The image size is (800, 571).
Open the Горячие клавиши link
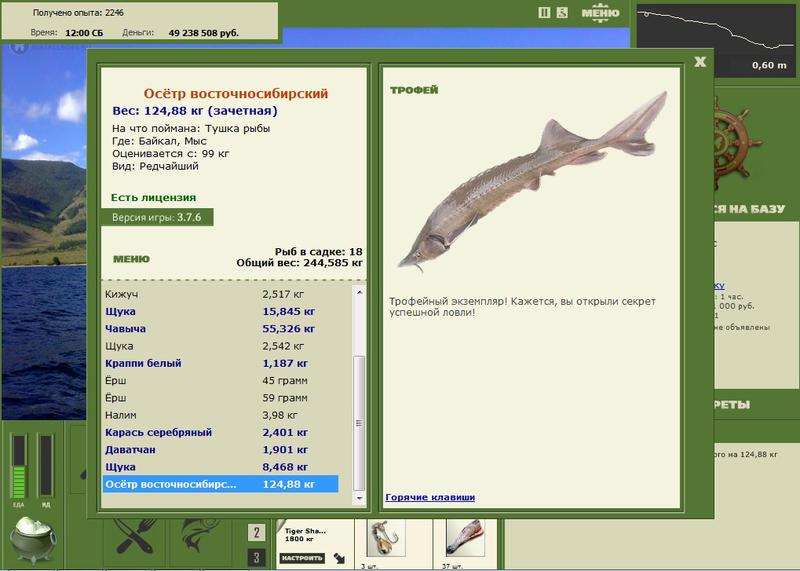click(430, 497)
